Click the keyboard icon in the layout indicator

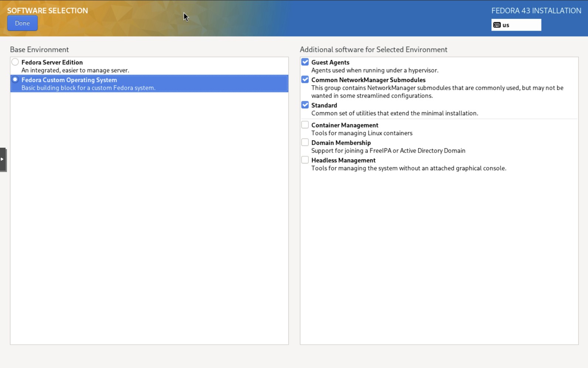click(x=497, y=25)
